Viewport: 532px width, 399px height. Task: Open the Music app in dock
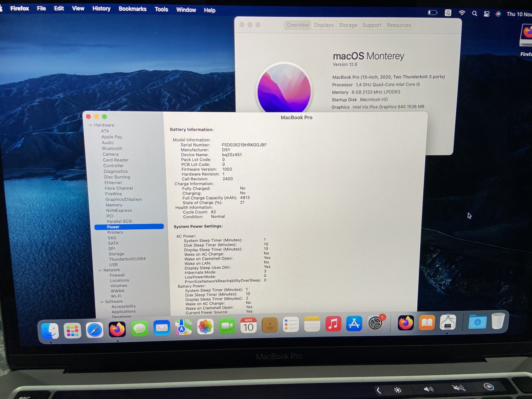pos(333,324)
